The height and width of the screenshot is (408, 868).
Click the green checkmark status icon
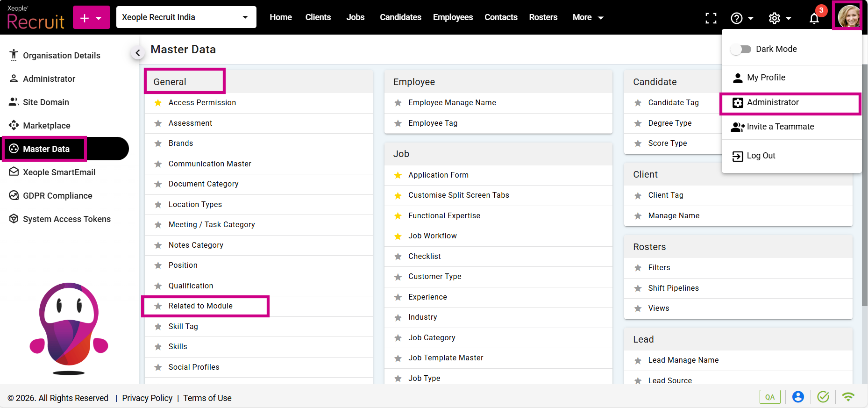823,397
